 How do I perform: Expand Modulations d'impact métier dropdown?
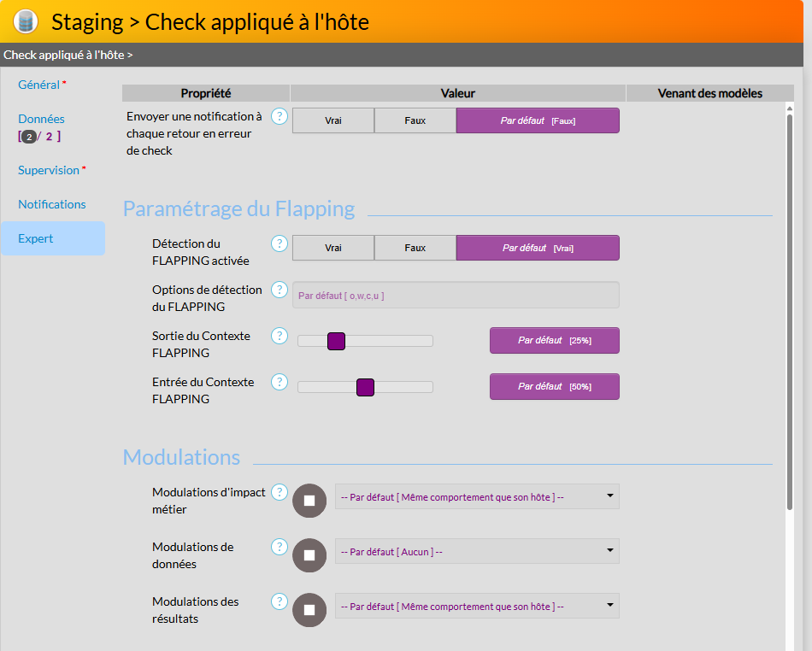point(477,496)
